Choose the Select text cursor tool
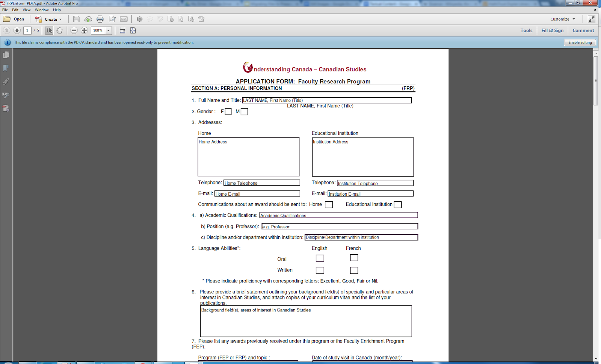The width and height of the screenshot is (601, 364). point(49,30)
